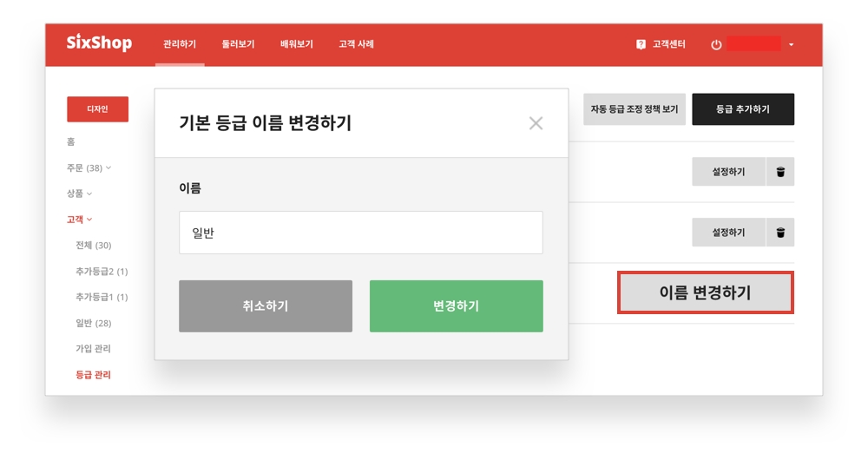Collapse the 고객 sidebar section

point(80,220)
